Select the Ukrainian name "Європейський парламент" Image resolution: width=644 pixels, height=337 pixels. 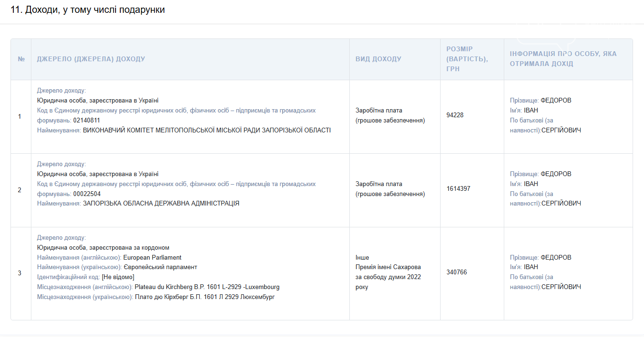pyautogui.click(x=160, y=267)
